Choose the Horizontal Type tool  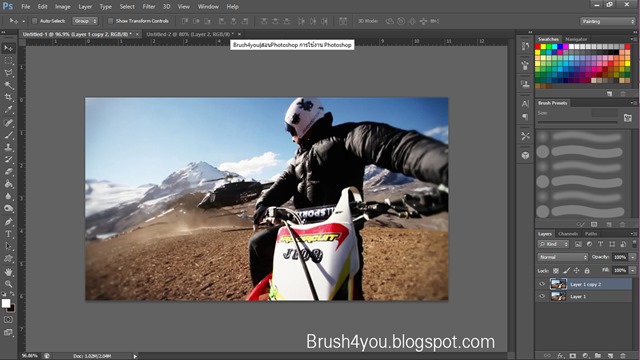(x=8, y=234)
